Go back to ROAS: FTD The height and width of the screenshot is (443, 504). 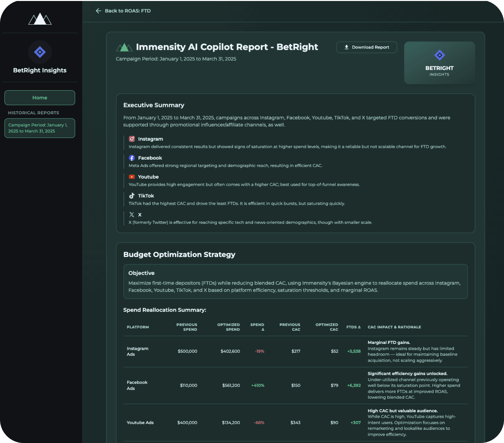coord(123,11)
